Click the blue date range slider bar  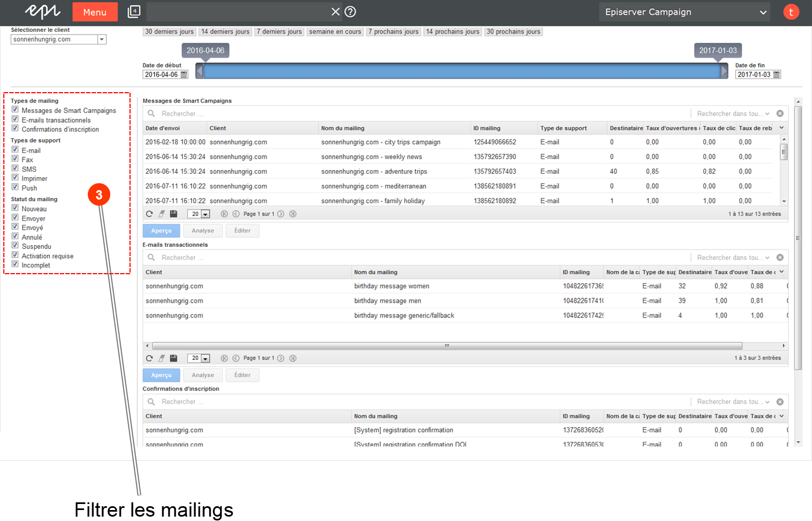[x=461, y=71]
